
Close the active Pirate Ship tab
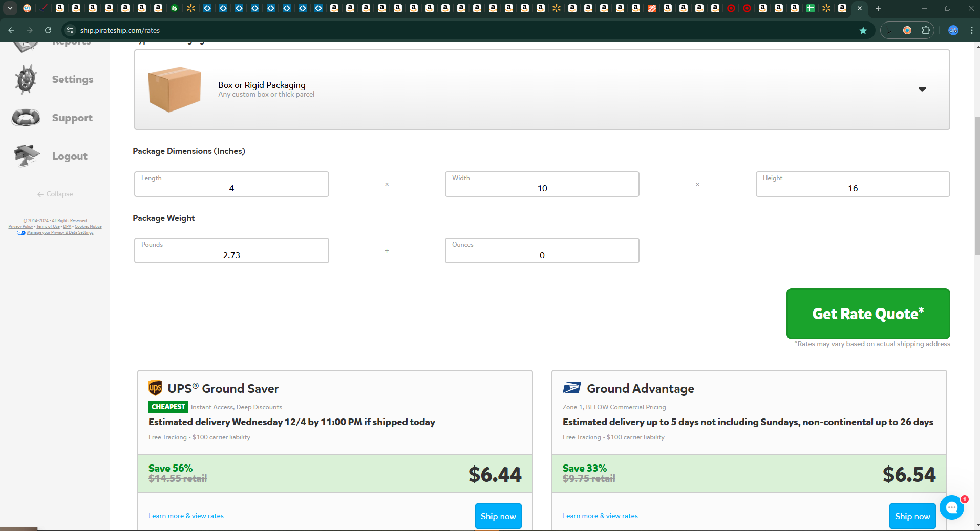click(860, 8)
